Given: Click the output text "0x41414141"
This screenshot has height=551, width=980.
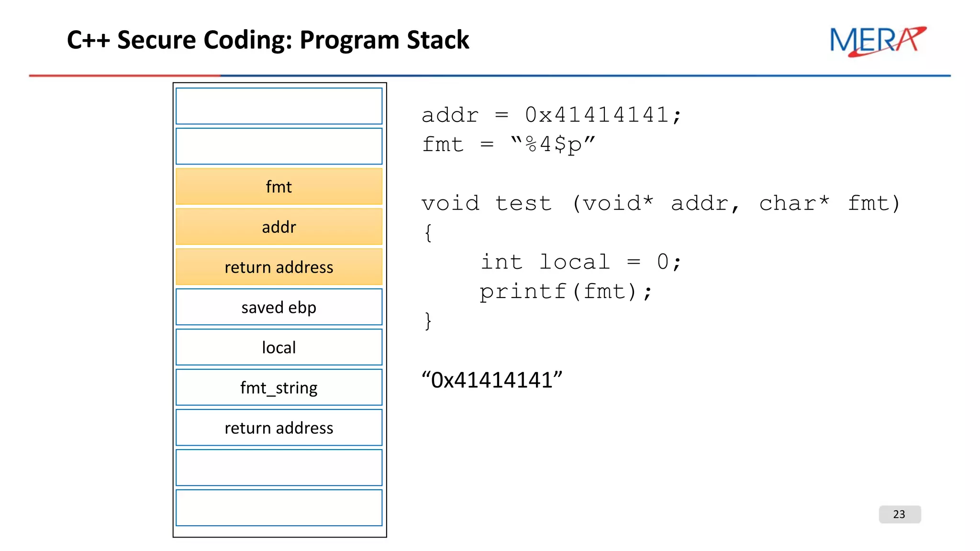Looking at the screenshot, I should 492,380.
